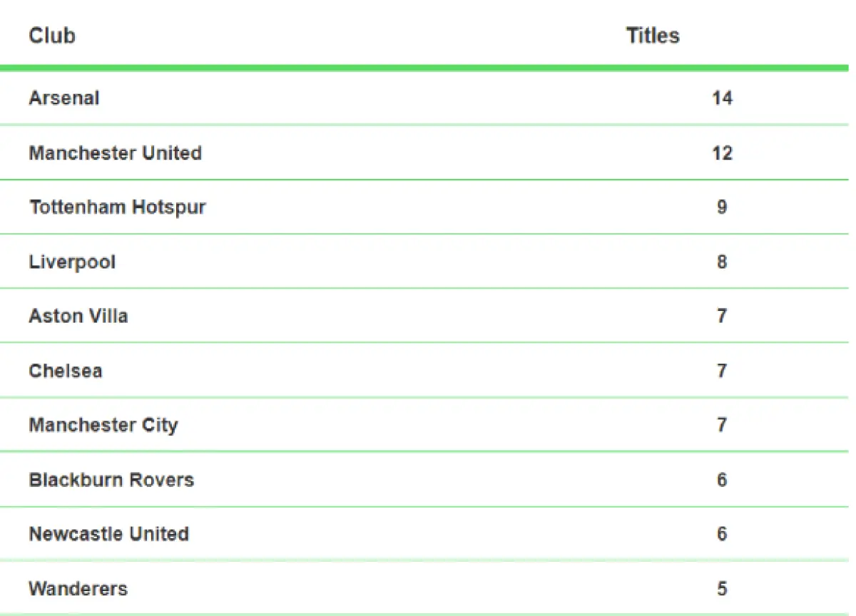Viewport: 856px width, 616px height.
Task: Click the Club column header
Action: [52, 36]
